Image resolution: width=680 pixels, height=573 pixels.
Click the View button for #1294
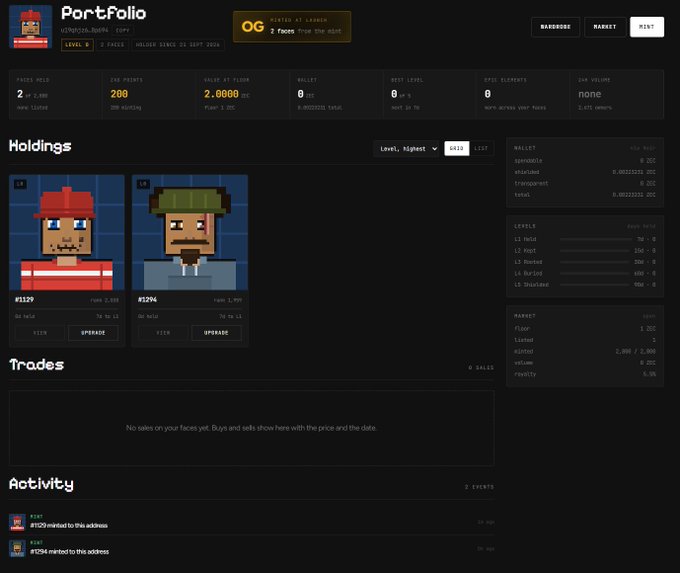163,333
